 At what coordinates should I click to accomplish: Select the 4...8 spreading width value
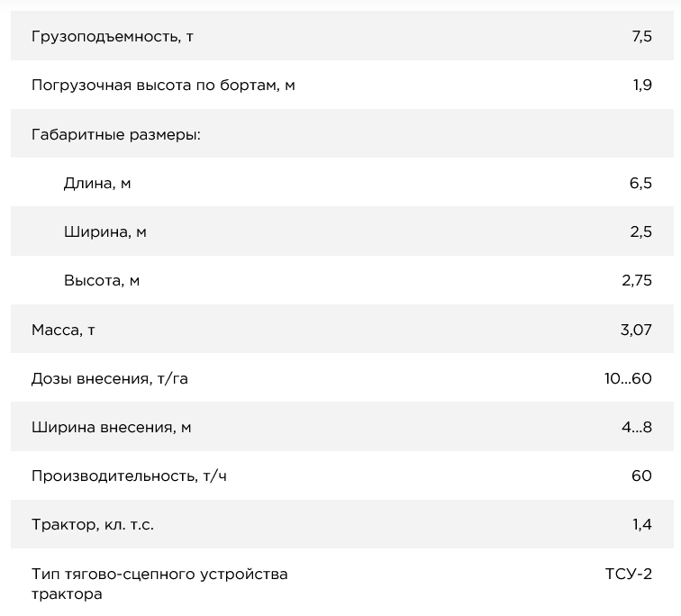[636, 428]
